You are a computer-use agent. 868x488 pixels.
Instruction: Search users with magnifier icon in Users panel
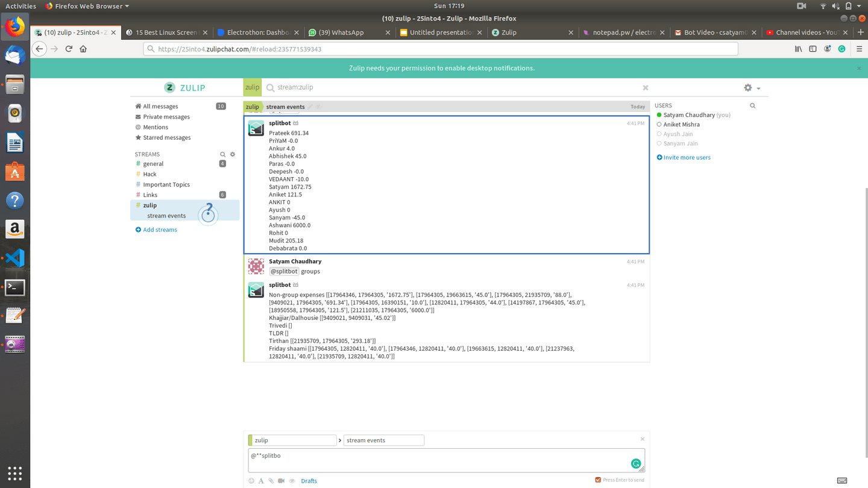pyautogui.click(x=752, y=105)
